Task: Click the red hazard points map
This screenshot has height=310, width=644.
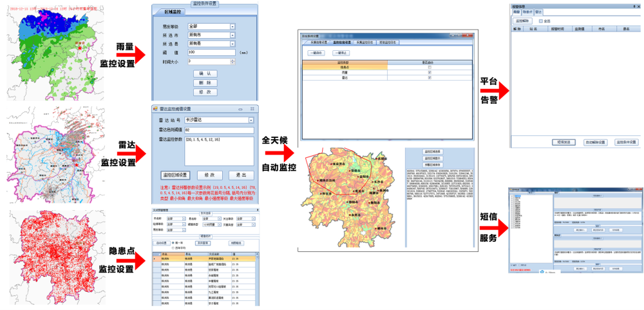Action: (52, 255)
